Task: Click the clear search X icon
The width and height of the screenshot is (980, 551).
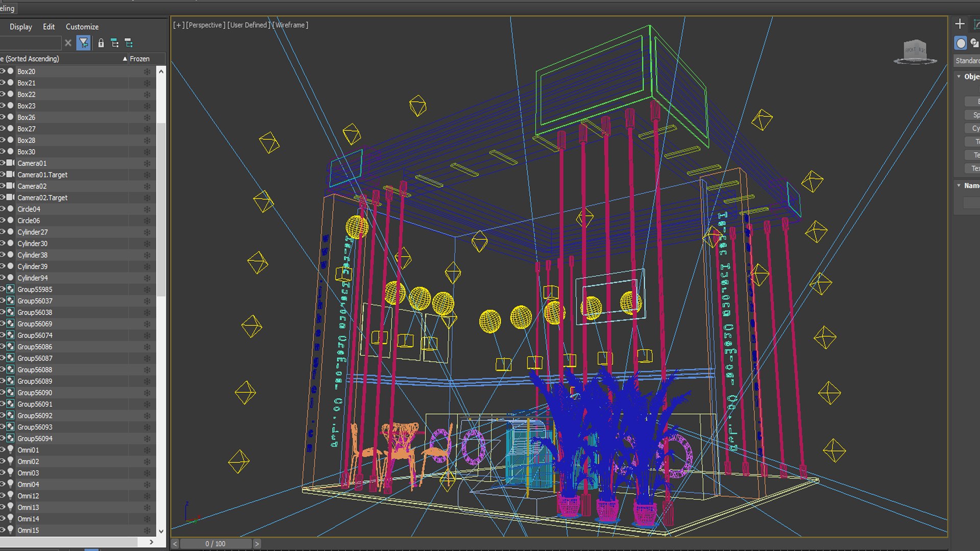Action: pos(68,43)
